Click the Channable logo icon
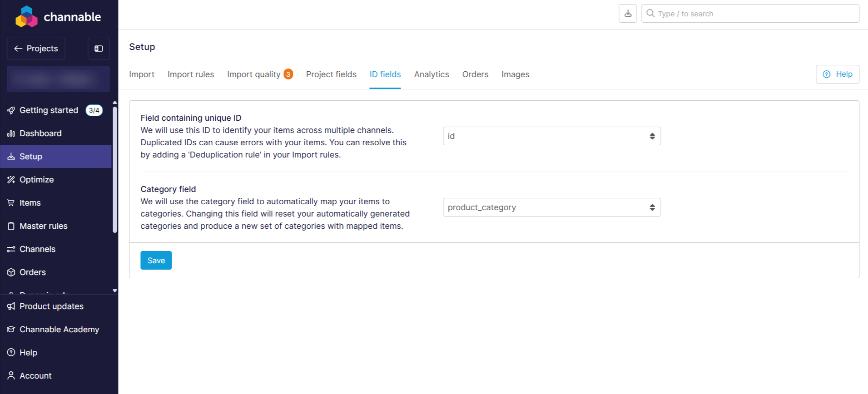868x394 pixels. click(x=26, y=17)
